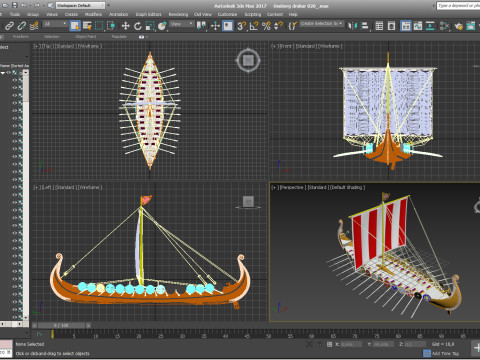
Task: Toggle Percent Snap
Action: [x=266, y=26]
